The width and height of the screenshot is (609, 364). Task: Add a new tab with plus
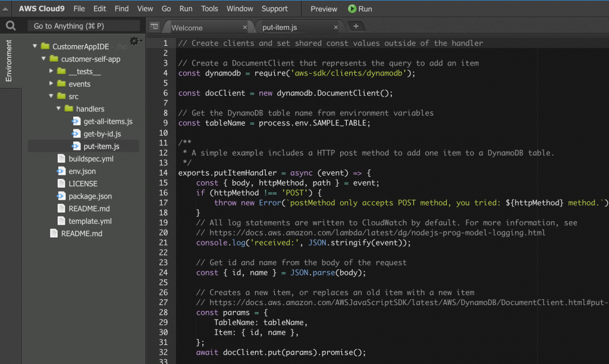click(x=356, y=26)
